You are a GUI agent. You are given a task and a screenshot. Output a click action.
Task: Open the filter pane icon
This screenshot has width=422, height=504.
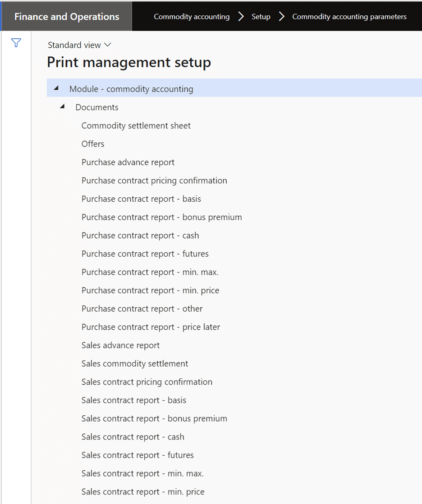[16, 43]
